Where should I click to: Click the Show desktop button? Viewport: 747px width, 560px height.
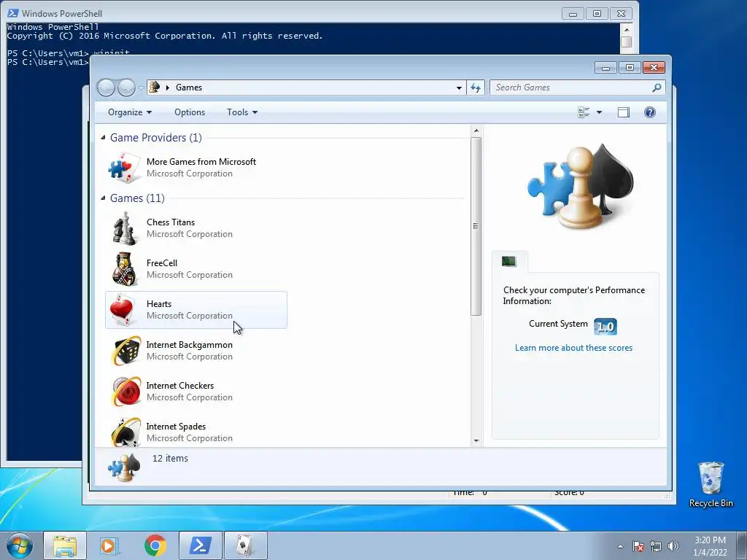point(742,545)
